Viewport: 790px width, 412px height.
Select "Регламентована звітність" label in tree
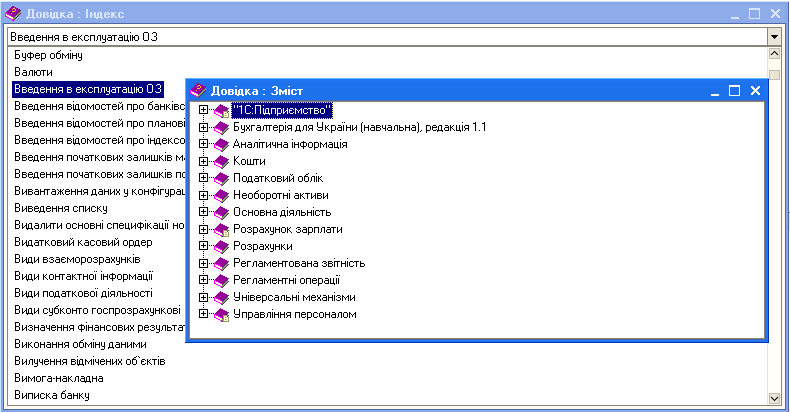point(299,263)
